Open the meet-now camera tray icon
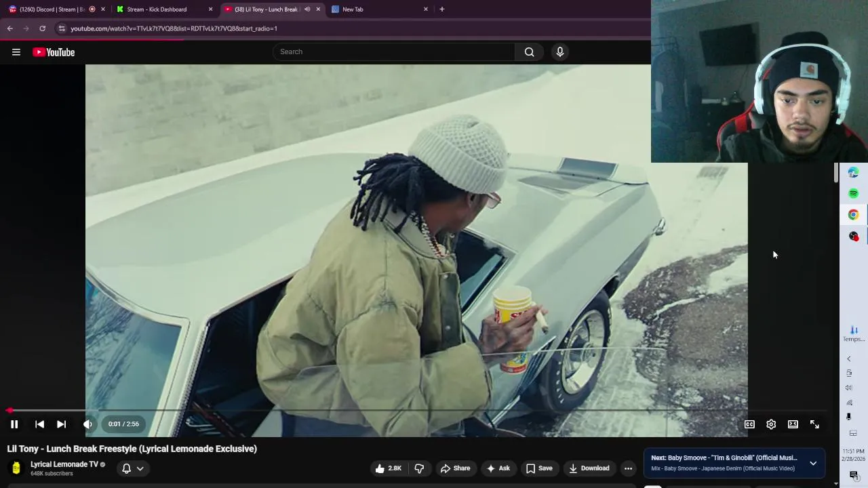Viewport: 868px width, 488px height. [x=849, y=373]
